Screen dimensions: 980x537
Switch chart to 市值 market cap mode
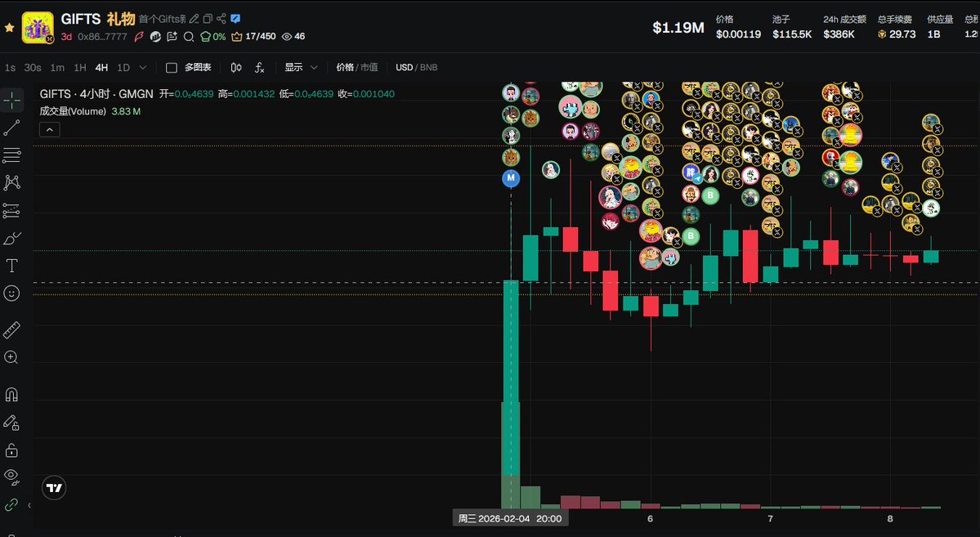click(x=369, y=68)
